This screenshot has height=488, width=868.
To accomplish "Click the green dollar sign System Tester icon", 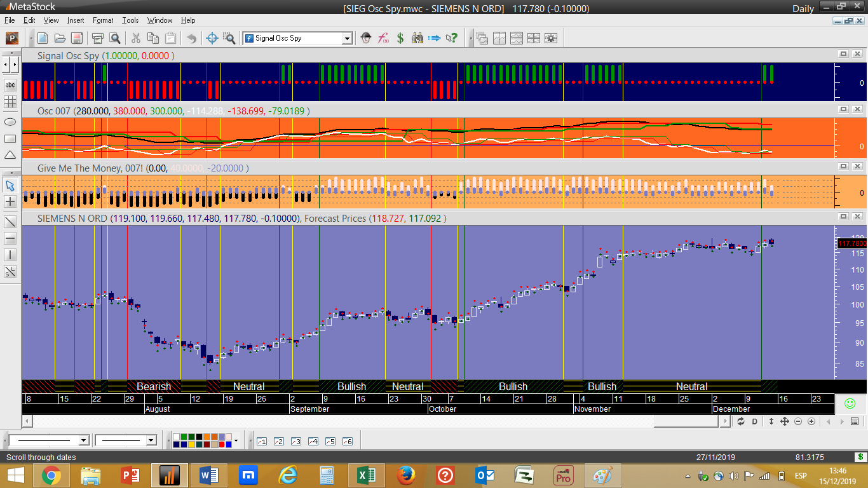I will click(x=400, y=38).
